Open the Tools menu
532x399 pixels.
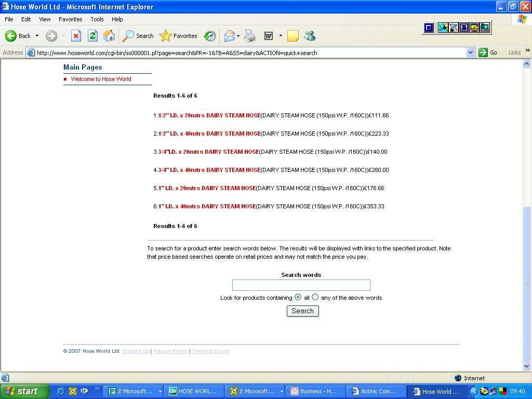tap(97, 19)
